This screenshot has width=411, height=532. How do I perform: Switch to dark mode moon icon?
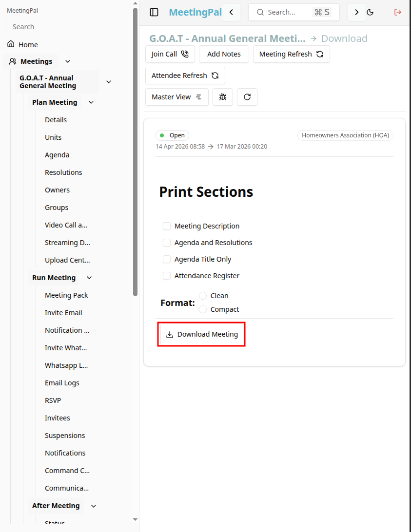point(370,12)
